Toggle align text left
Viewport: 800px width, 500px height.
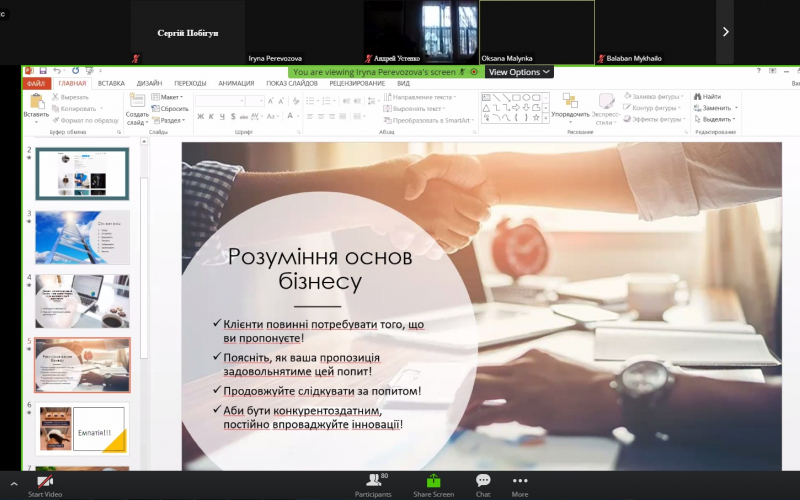click(310, 116)
